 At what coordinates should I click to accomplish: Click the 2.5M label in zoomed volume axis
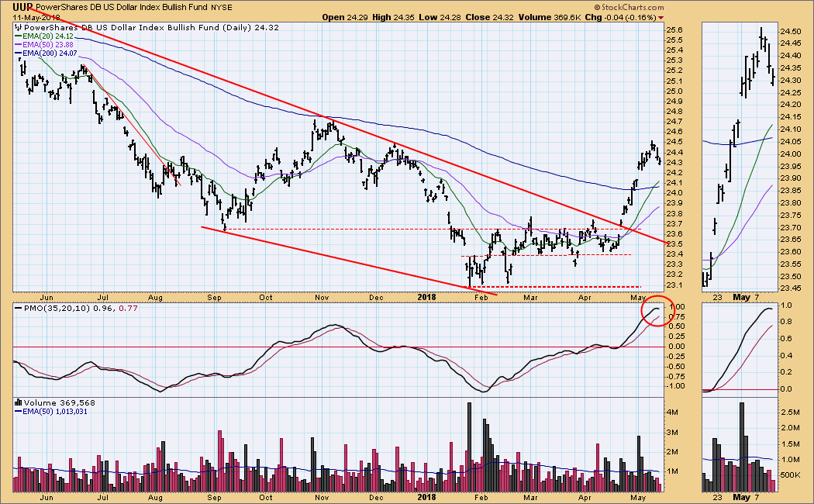pos(790,412)
